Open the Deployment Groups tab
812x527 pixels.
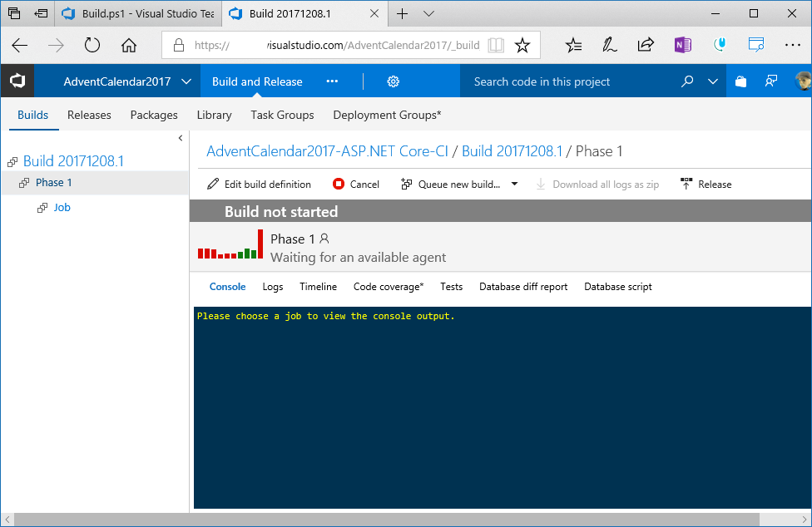tap(387, 115)
